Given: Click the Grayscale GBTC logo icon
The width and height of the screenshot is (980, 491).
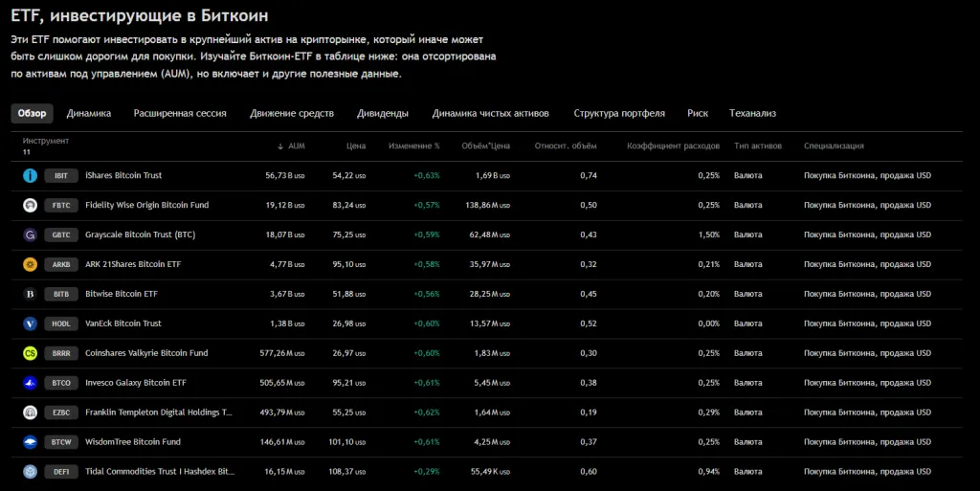Looking at the screenshot, I should 30,234.
